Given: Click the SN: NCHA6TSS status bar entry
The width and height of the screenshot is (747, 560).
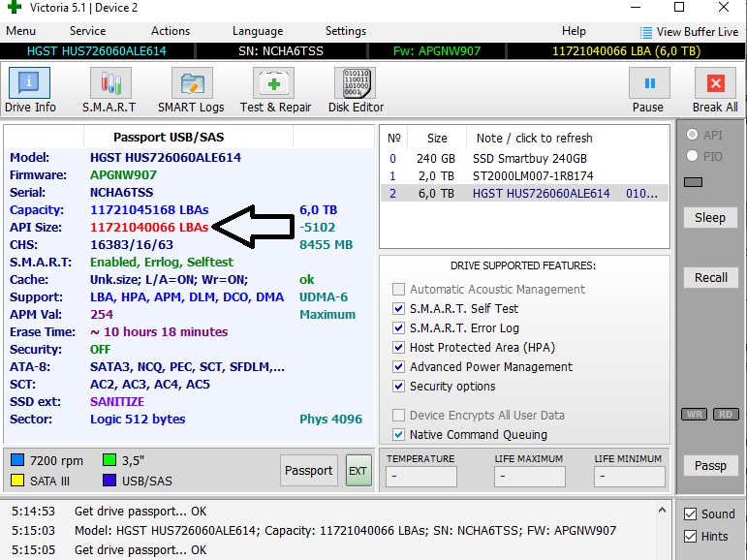Looking at the screenshot, I should [281, 51].
